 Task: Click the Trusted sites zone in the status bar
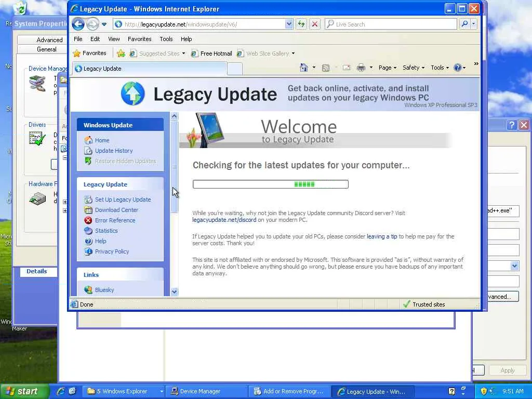424,304
